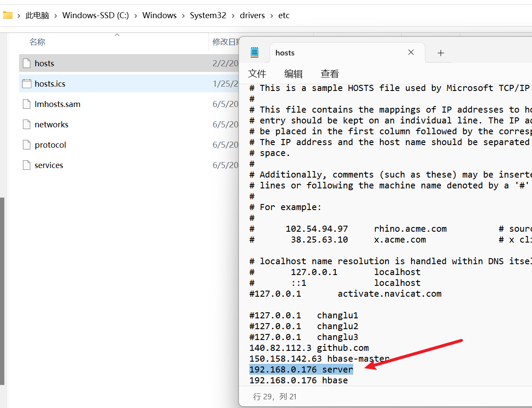Click rhino.acme.com in the example lines
532x408 pixels.
[410, 229]
